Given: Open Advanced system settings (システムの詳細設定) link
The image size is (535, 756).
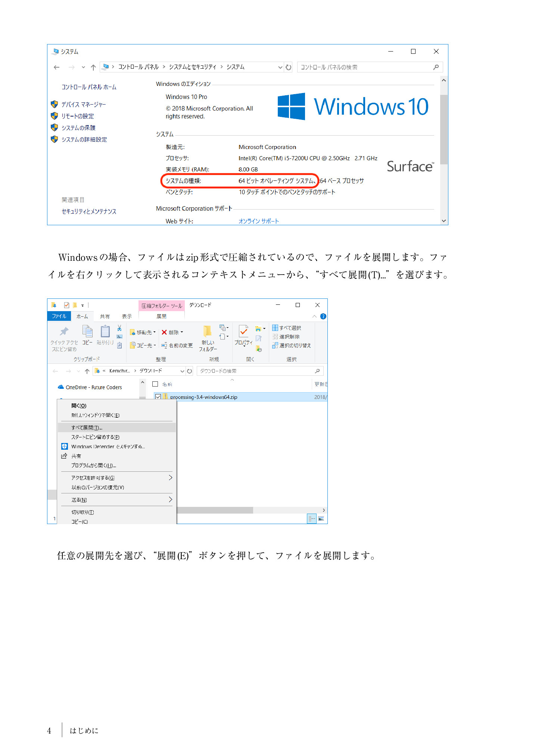Looking at the screenshot, I should click(x=84, y=139).
